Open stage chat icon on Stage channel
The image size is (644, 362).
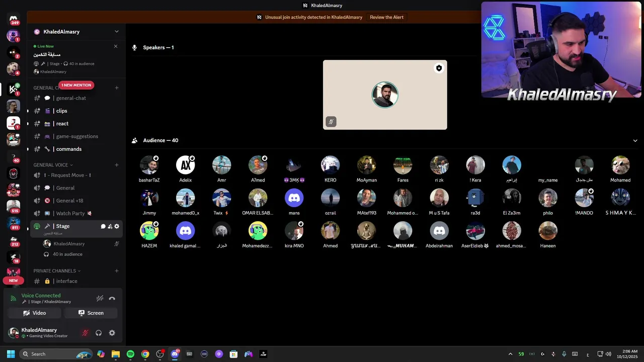[103, 226]
